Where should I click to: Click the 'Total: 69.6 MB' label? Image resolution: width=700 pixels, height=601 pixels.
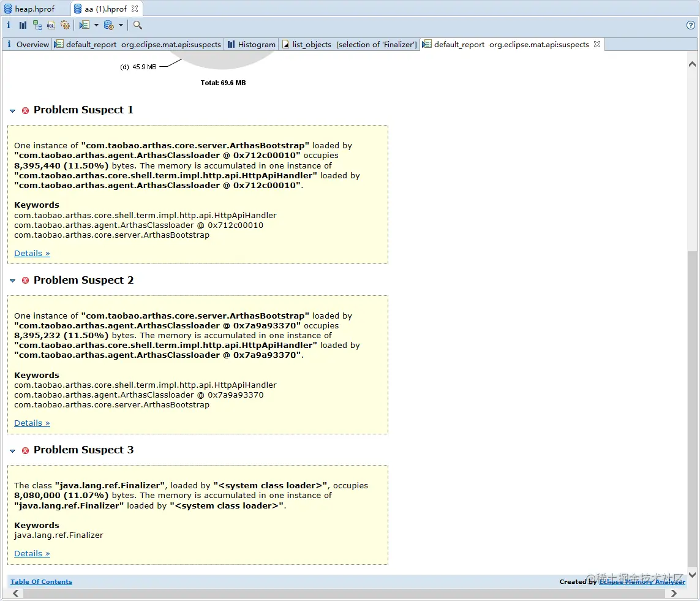[x=223, y=83]
